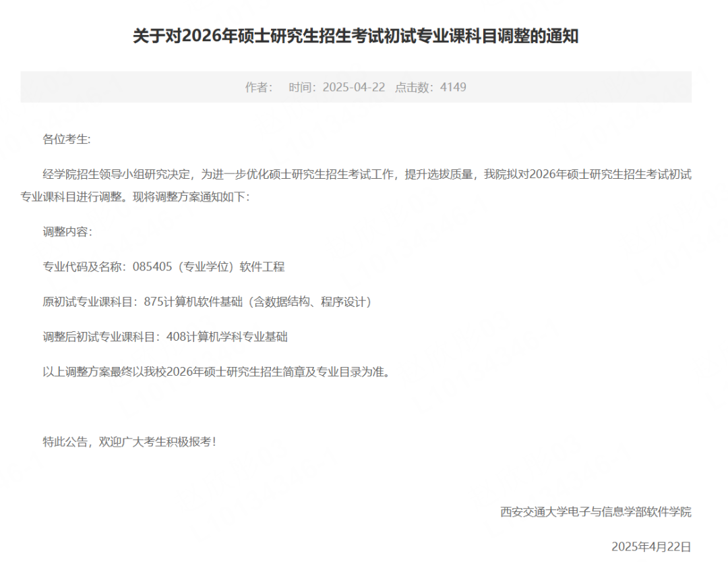This screenshot has height=562, width=728.
Task: Click the line 专业课科目进行调整。现将调整方案通知如下
Action: click(135, 196)
